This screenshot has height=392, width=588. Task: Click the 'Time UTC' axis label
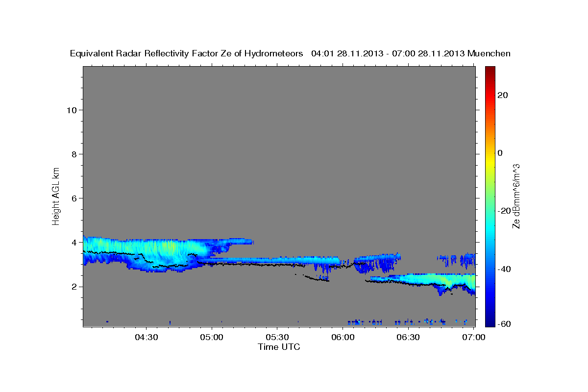[x=279, y=346]
